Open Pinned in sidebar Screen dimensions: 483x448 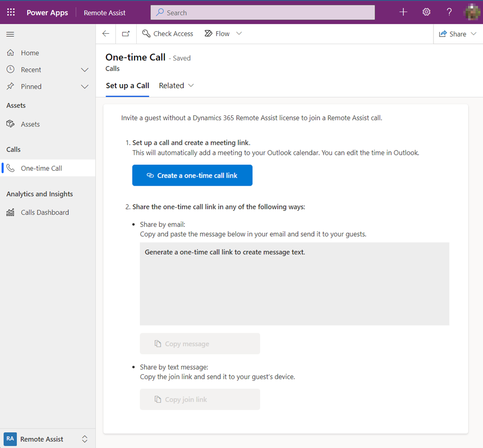48,87
